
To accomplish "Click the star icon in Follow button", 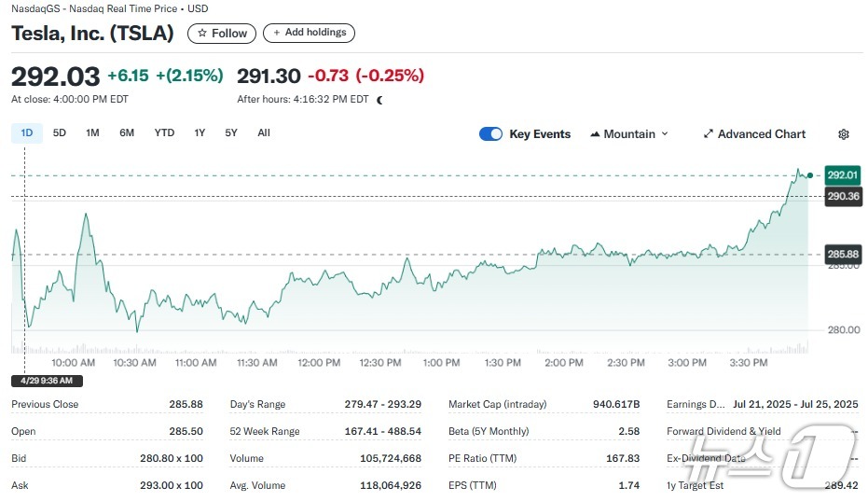I will click(x=201, y=34).
